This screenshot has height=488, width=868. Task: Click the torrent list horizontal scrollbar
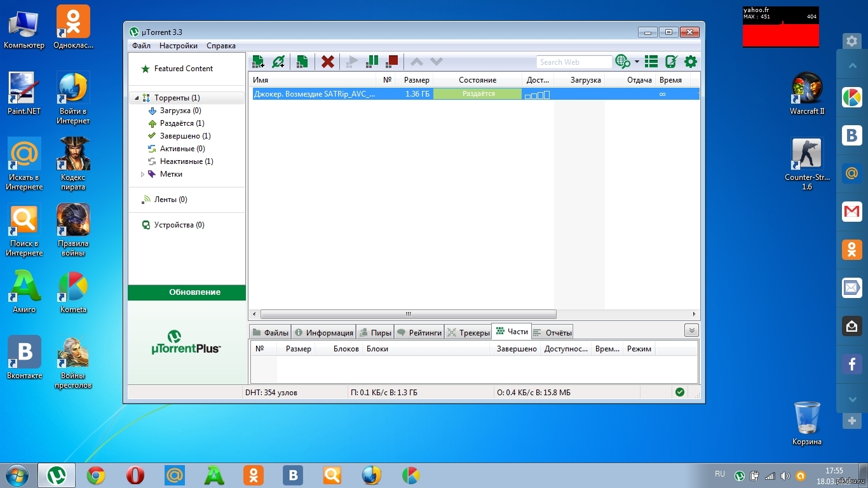pos(409,314)
